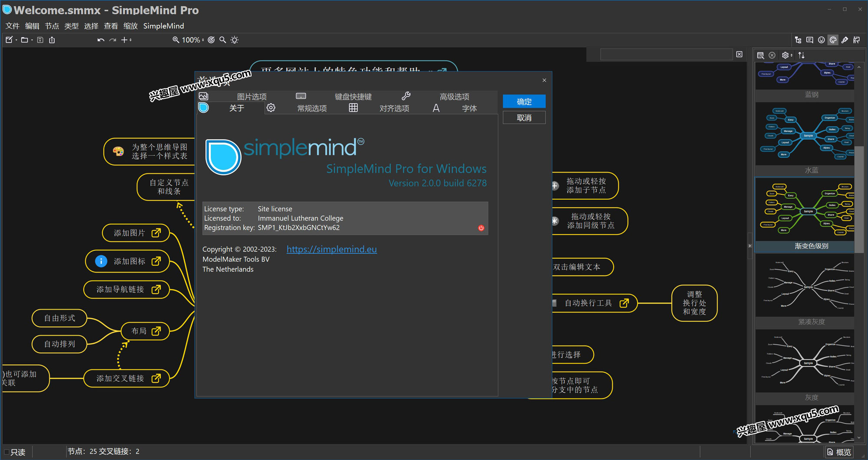This screenshot has width=868, height=460.
Task: Click the redo arrow icon
Action: [112, 40]
